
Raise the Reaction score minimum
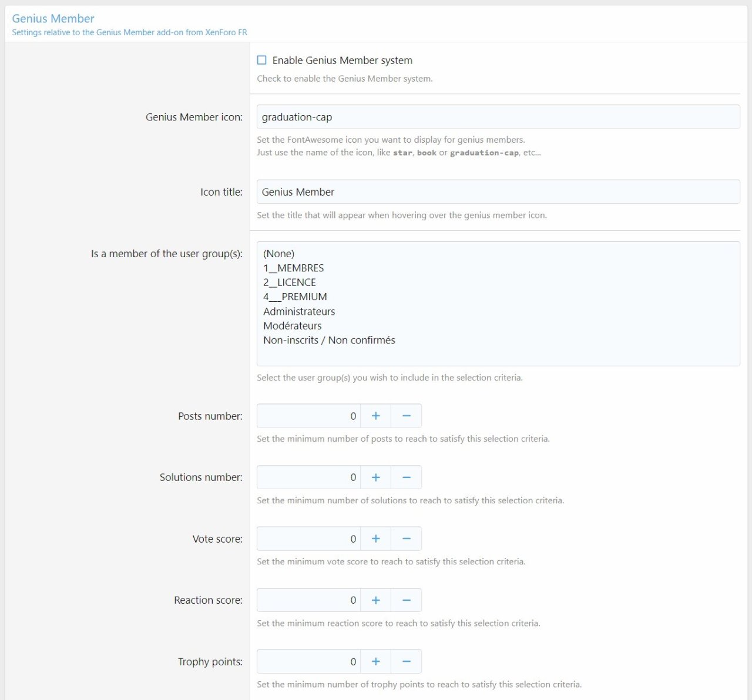point(376,600)
